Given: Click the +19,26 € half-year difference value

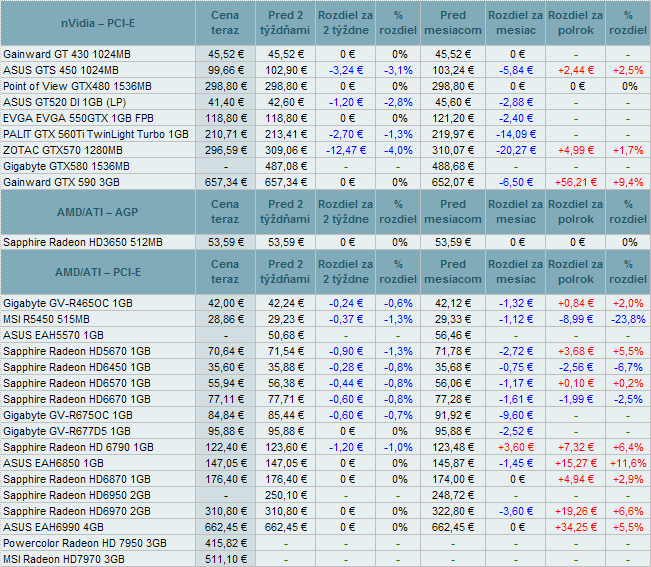Looking at the screenshot, I should coord(576,511).
